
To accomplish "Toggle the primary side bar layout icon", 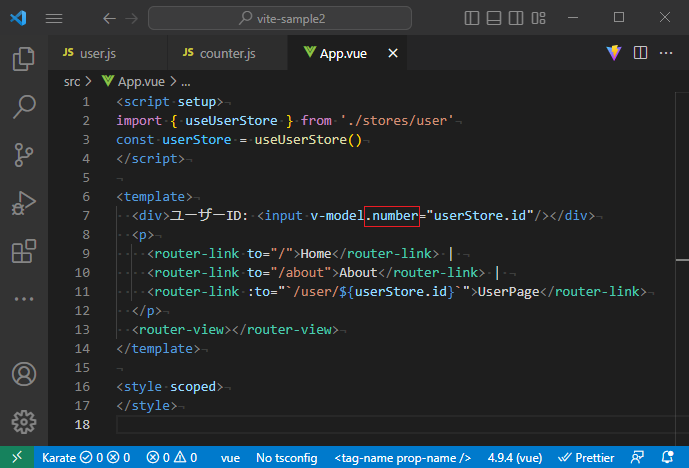I will pyautogui.click(x=471, y=18).
